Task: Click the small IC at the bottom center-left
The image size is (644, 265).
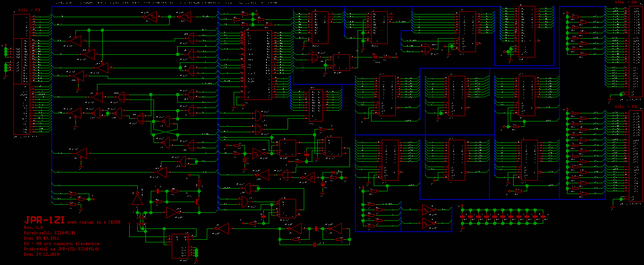Action: [x=180, y=246]
